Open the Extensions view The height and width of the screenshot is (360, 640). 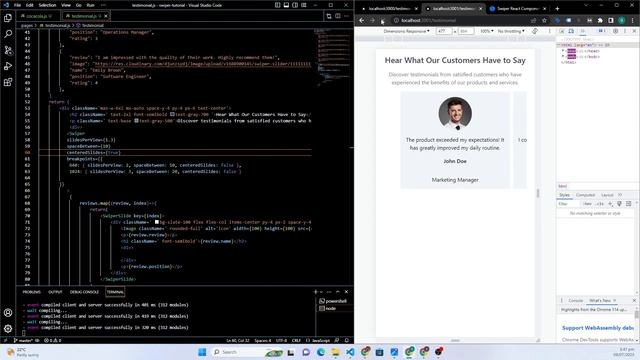pos(8,82)
